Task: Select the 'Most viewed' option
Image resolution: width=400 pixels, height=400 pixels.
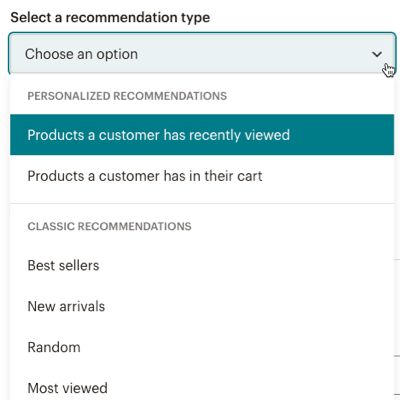Action: (x=202, y=388)
